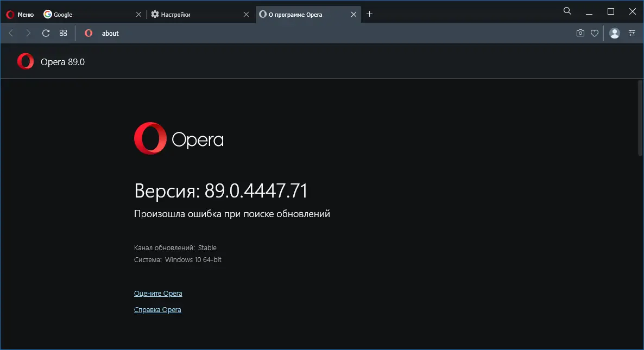Click the version text 89.0.4447.71

point(256,190)
